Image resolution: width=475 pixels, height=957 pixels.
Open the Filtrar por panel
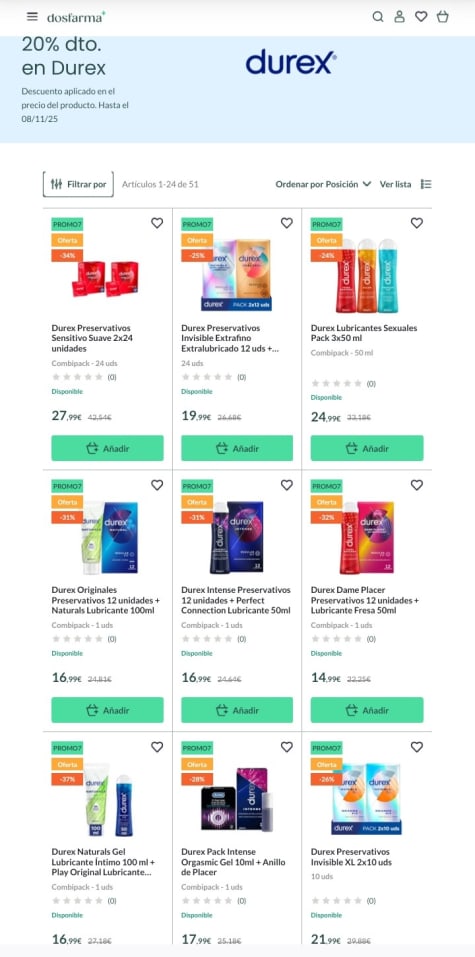coord(78,184)
